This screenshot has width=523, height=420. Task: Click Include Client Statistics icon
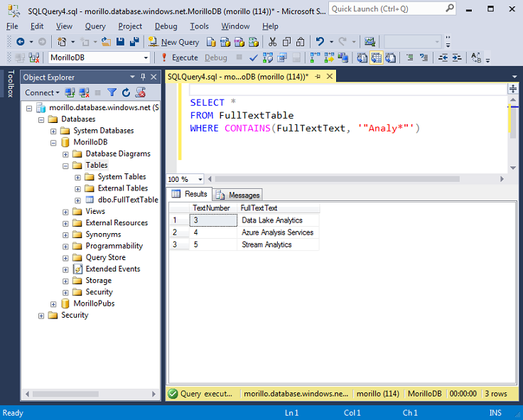[x=343, y=58]
